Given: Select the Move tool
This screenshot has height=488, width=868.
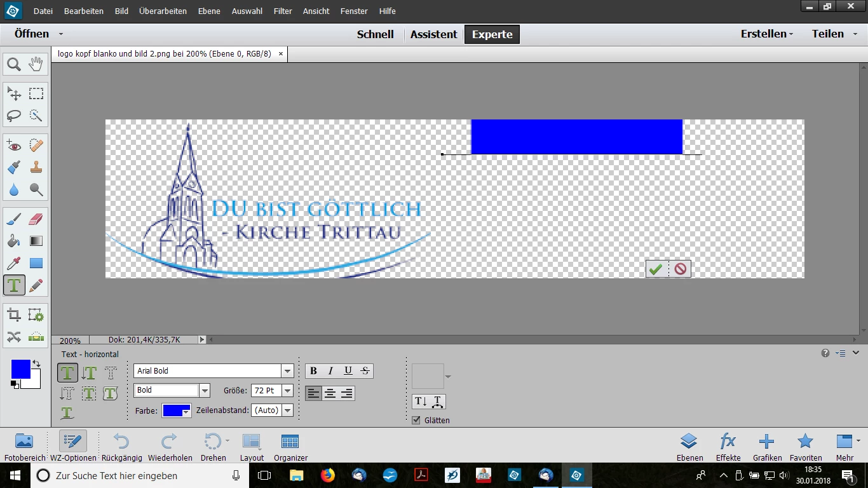Looking at the screenshot, I should click(14, 94).
